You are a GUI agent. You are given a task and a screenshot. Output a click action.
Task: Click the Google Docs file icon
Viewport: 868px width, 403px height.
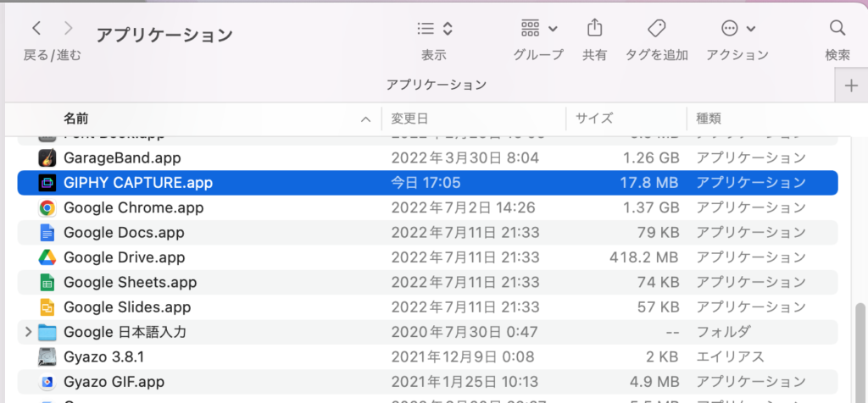47,233
